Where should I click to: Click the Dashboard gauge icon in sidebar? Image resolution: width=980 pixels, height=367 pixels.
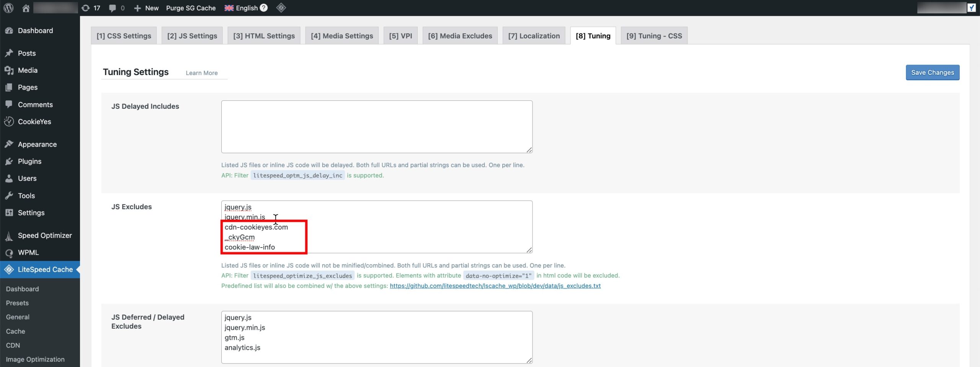[x=9, y=31]
